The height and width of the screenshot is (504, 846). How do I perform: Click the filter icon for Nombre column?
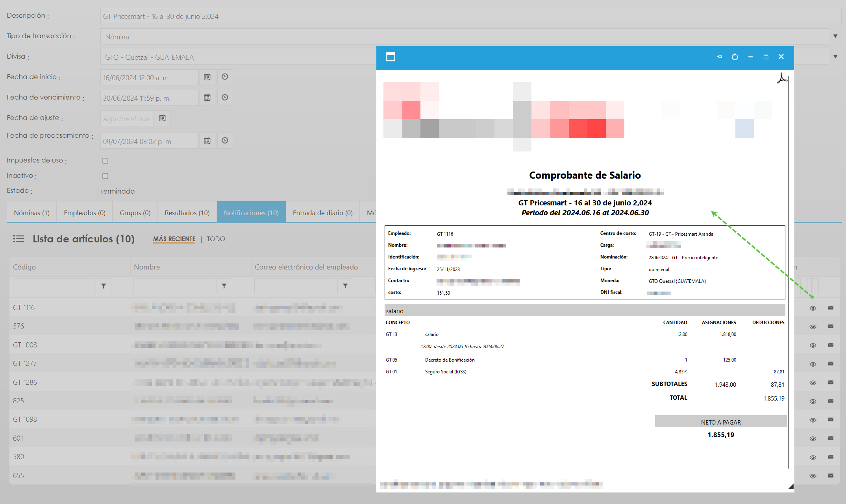224,286
